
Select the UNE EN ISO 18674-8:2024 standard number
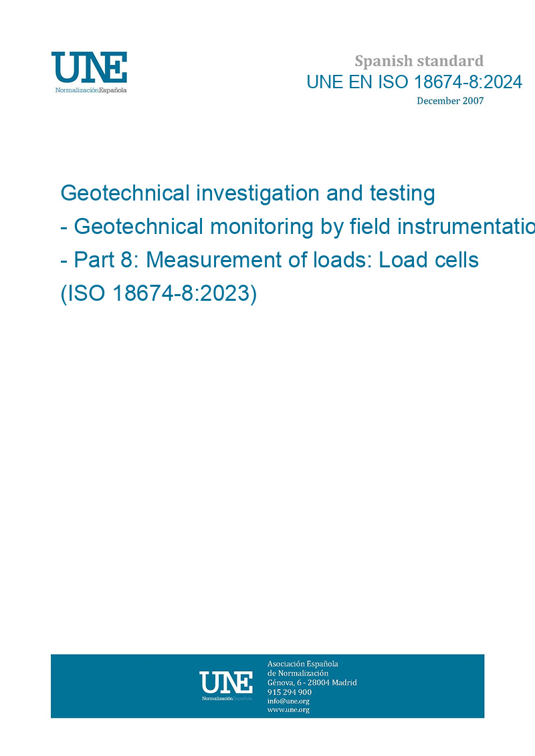tap(415, 82)
